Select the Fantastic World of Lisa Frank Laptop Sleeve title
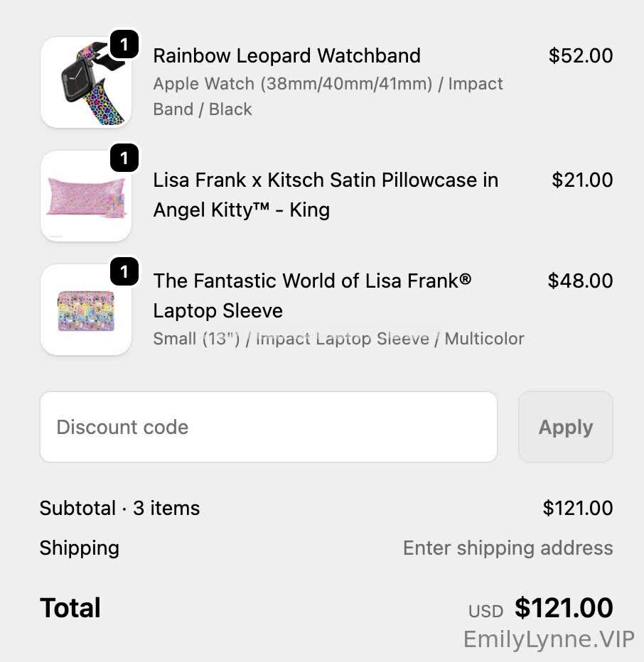This screenshot has height=662, width=644. point(312,295)
